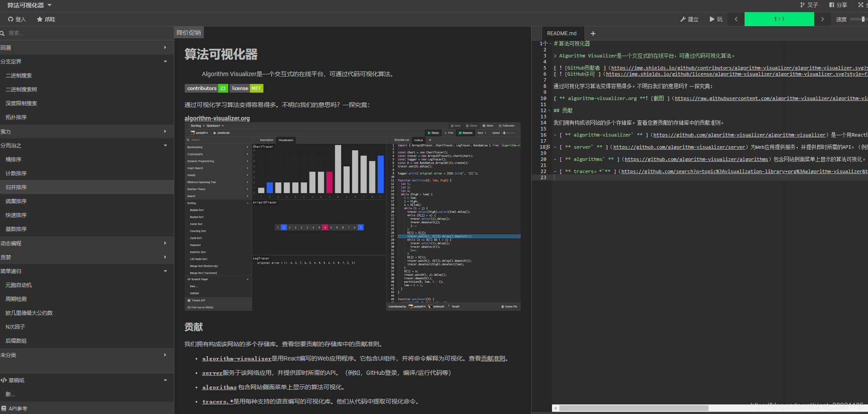Select 元胞自动机 in sidebar
Image resolution: width=868 pixels, height=414 pixels.
87,285
